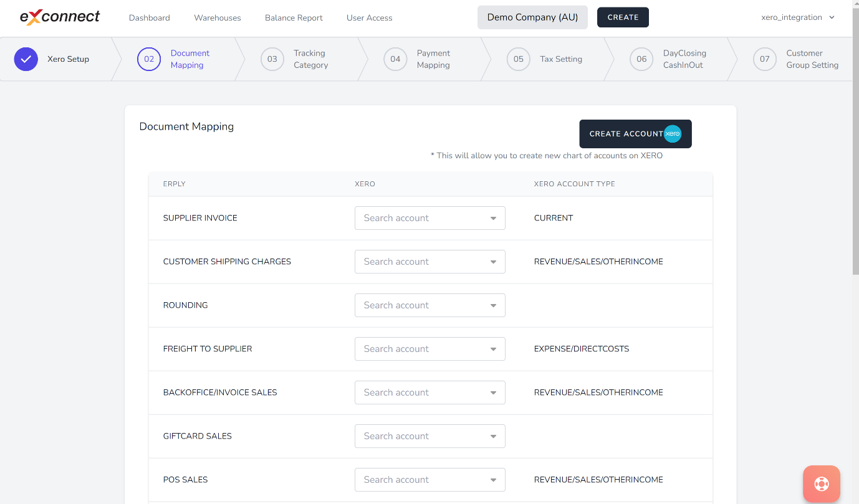Viewport: 859px width, 504px height.
Task: Focus Giftcard Sales Search account field
Action: [430, 436]
